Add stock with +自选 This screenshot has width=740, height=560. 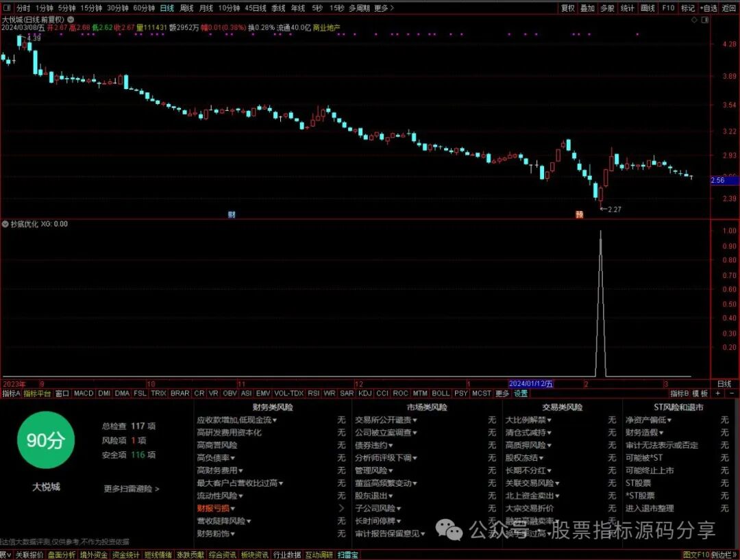[709, 8]
